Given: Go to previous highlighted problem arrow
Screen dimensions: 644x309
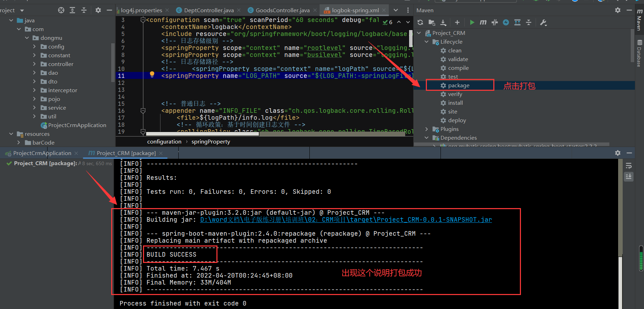Looking at the screenshot, I should [x=399, y=22].
